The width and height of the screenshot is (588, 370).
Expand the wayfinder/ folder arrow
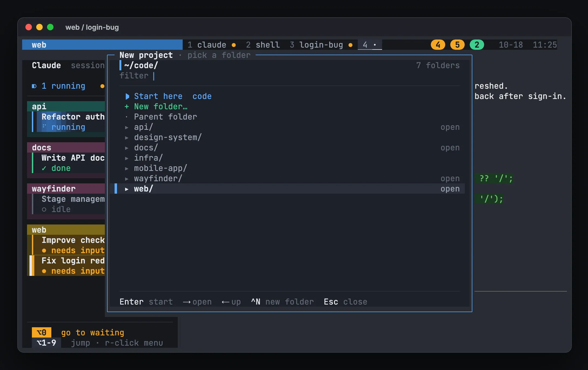pos(126,179)
